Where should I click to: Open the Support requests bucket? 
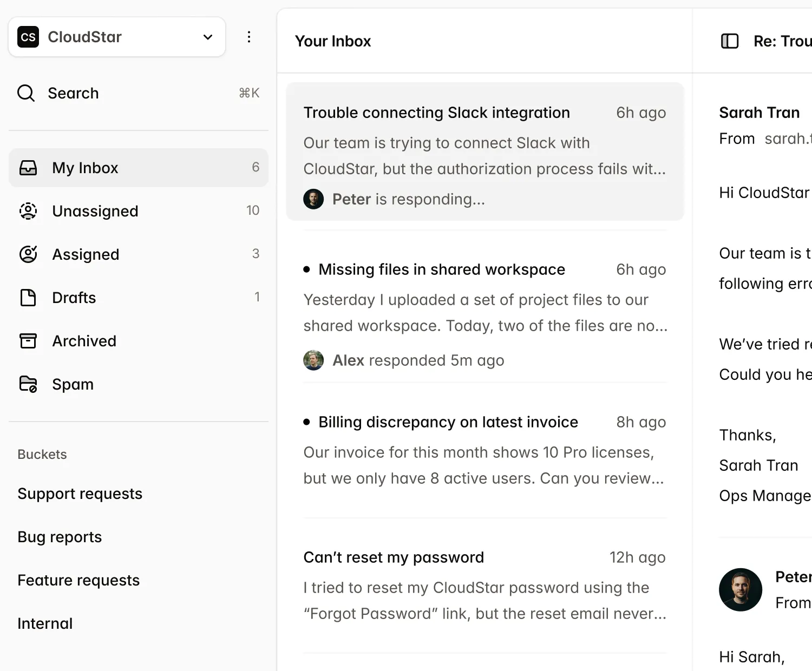coord(80,494)
